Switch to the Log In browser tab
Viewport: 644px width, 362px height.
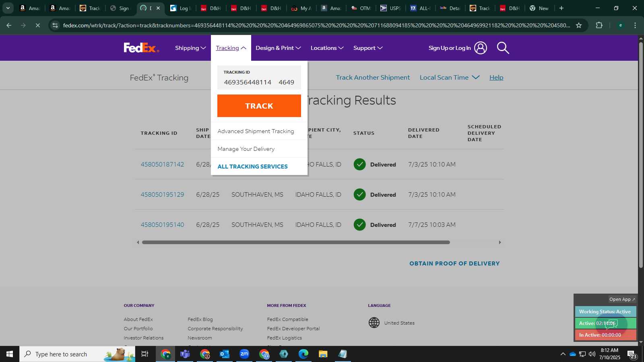(x=180, y=8)
